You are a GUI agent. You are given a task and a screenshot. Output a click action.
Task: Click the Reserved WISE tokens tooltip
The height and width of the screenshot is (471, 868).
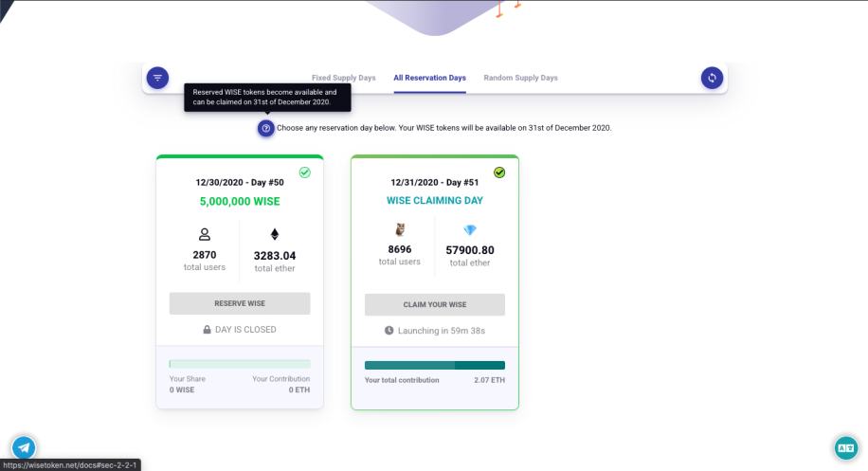click(267, 98)
